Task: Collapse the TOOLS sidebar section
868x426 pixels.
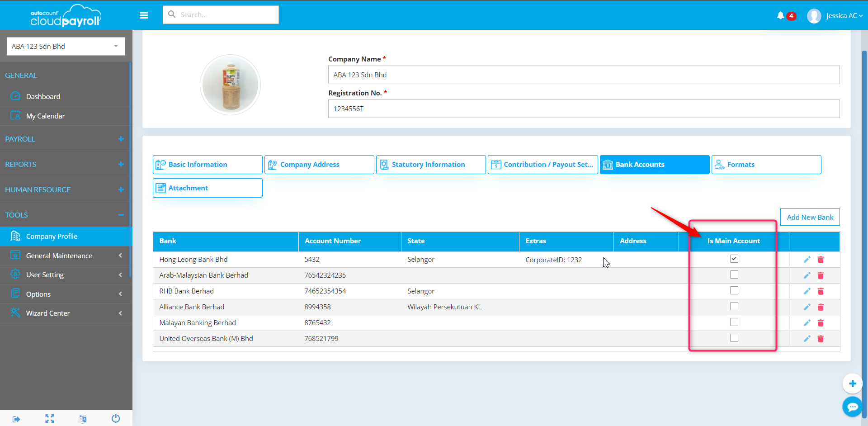Action: (x=121, y=215)
